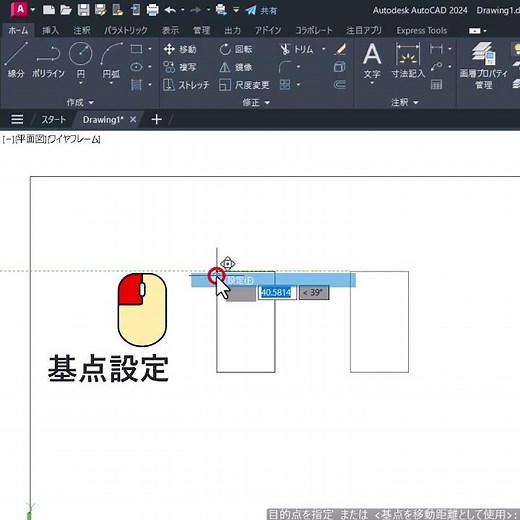Open the file tabs hamburger menu
Viewport: 520px width, 520px height.
point(17,119)
